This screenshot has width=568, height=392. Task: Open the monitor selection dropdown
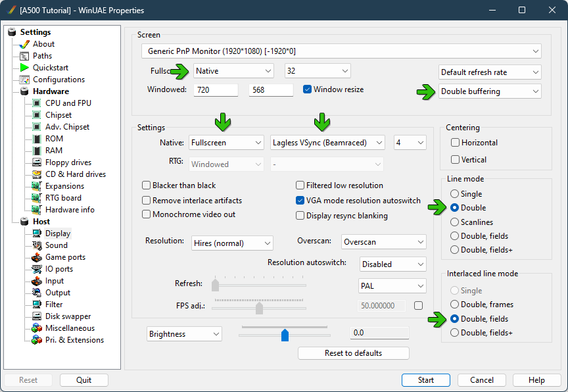pyautogui.click(x=341, y=51)
